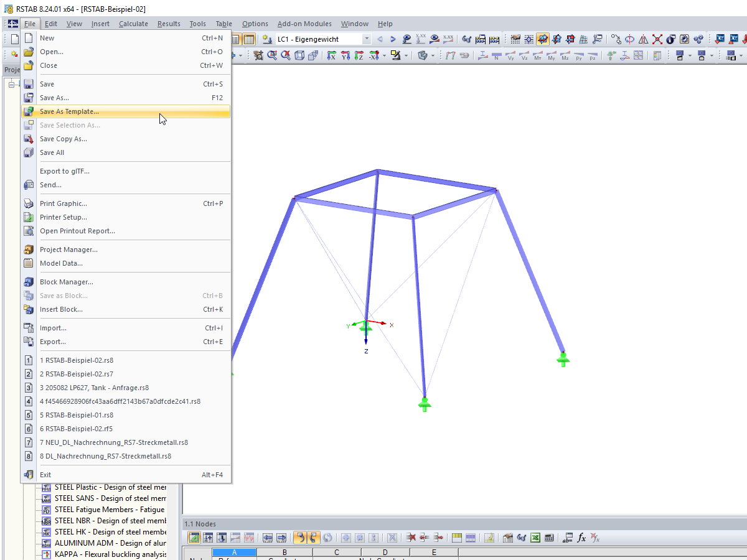The image size is (747, 560).
Task: Open the Add-on Modules menu
Action: (304, 24)
